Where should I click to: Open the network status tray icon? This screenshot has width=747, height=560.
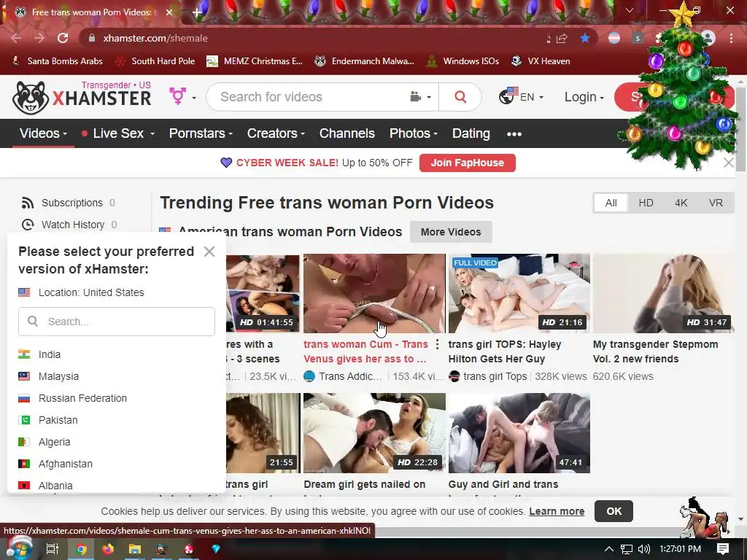[x=627, y=549]
